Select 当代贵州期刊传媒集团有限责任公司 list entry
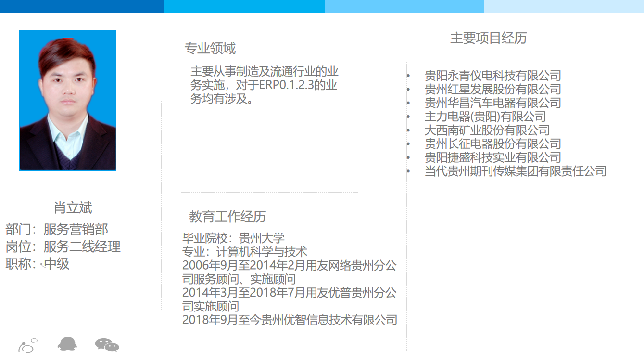The width and height of the screenshot is (644, 363). coord(515,171)
